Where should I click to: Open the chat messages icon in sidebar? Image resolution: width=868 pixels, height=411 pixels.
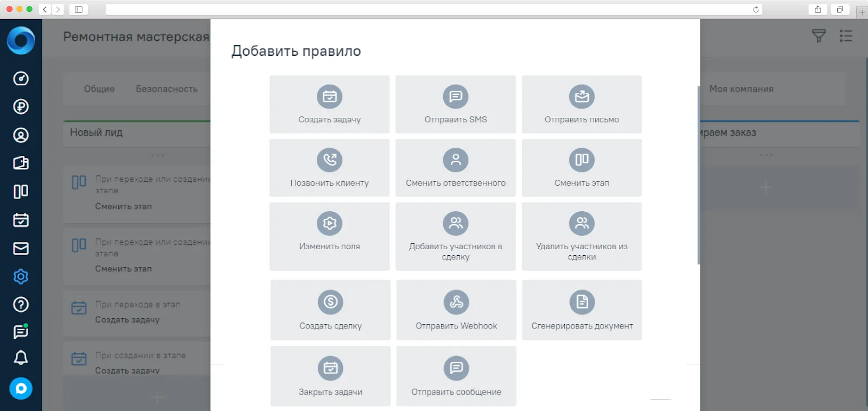pos(21,332)
